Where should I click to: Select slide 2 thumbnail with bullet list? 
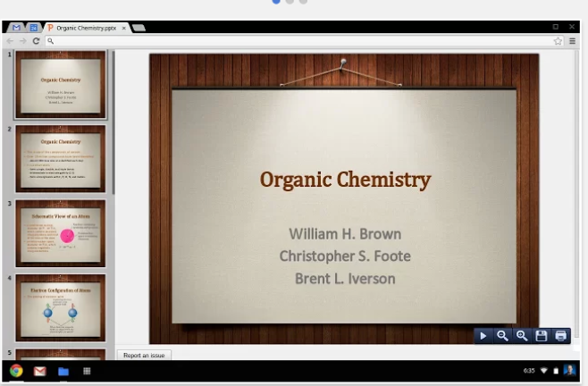[61, 159]
